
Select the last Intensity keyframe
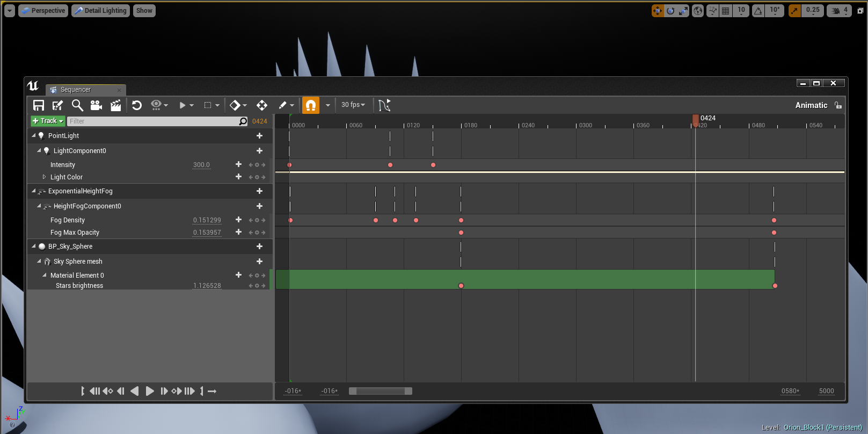tap(433, 165)
